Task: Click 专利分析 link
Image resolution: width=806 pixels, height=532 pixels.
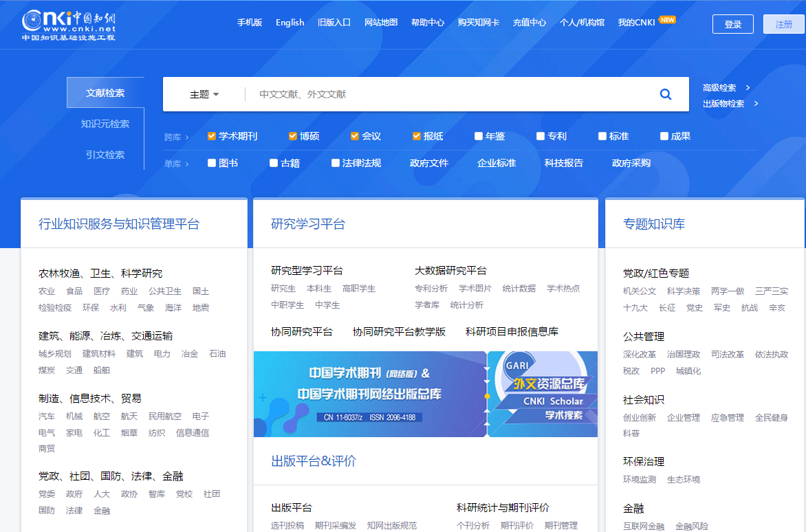Action: [431, 289]
